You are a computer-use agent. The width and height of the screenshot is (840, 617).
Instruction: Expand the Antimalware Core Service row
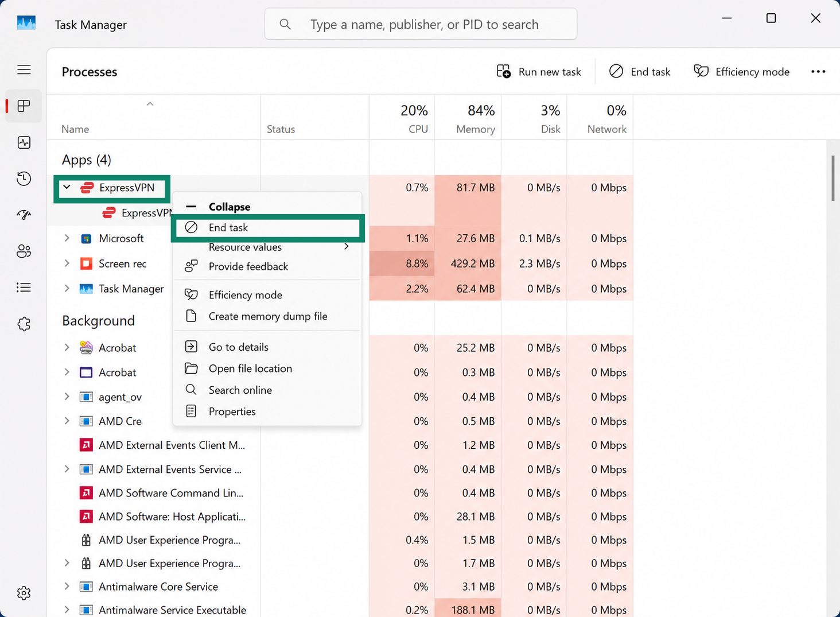coord(67,587)
